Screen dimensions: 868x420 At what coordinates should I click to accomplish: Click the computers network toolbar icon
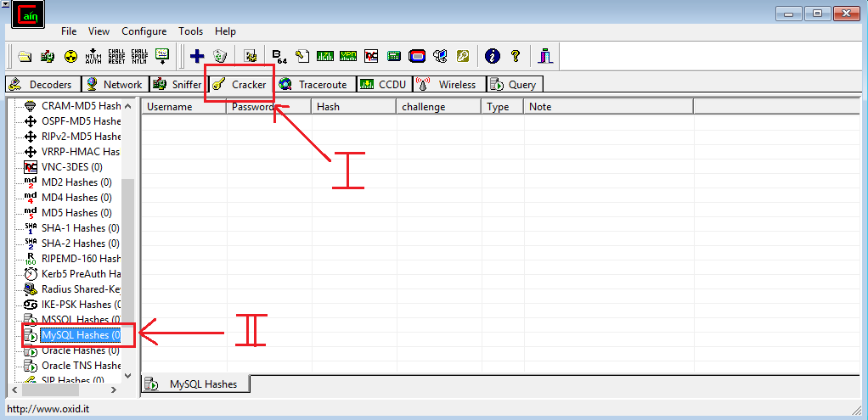(440, 56)
